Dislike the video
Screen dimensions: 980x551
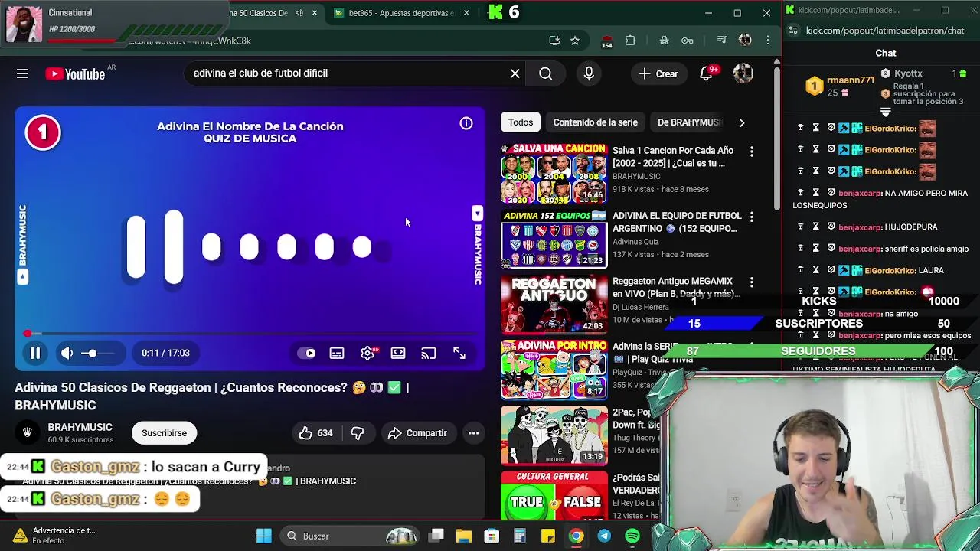pos(358,433)
